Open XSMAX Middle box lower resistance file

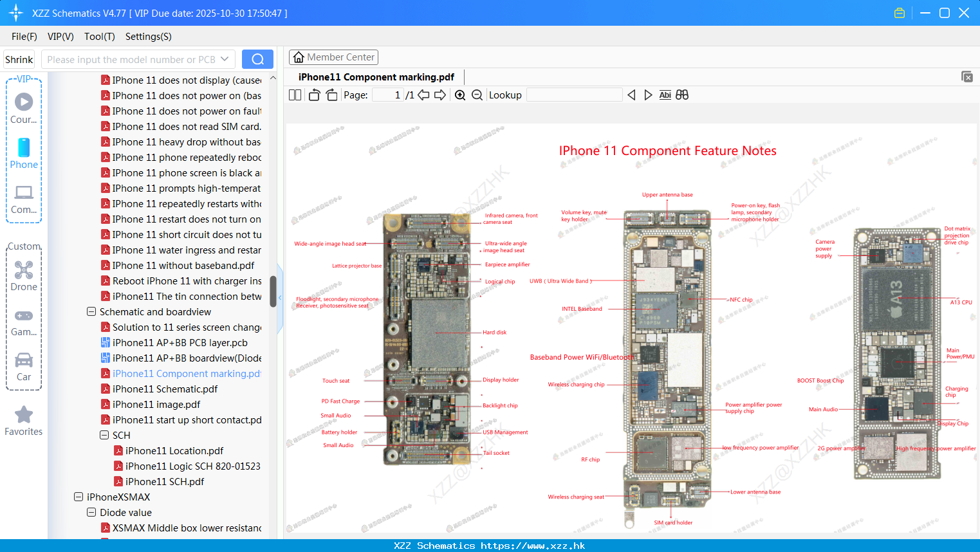pos(187,528)
